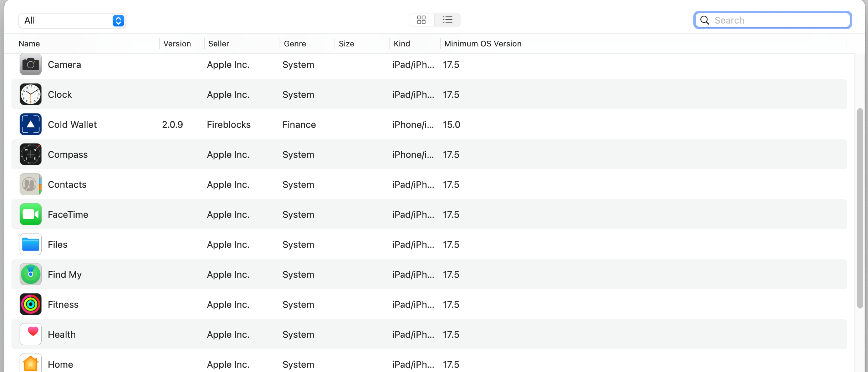Click the Find My app icon

pos(31,274)
